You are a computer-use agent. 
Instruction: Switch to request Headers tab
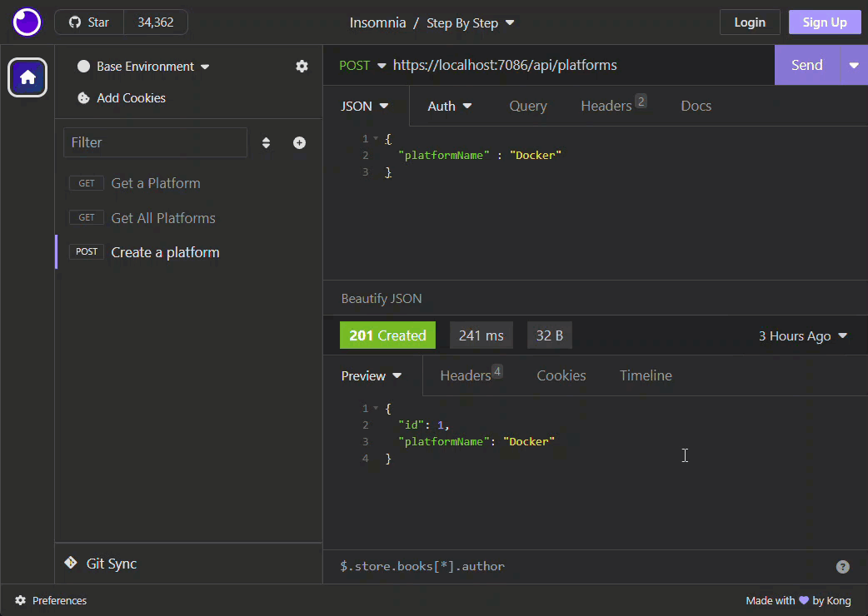pyautogui.click(x=613, y=106)
